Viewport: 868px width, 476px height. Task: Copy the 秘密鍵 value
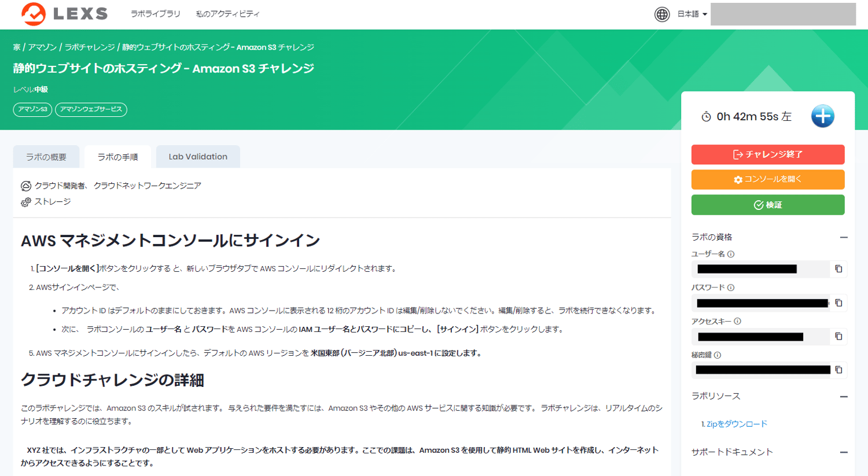tap(838, 370)
